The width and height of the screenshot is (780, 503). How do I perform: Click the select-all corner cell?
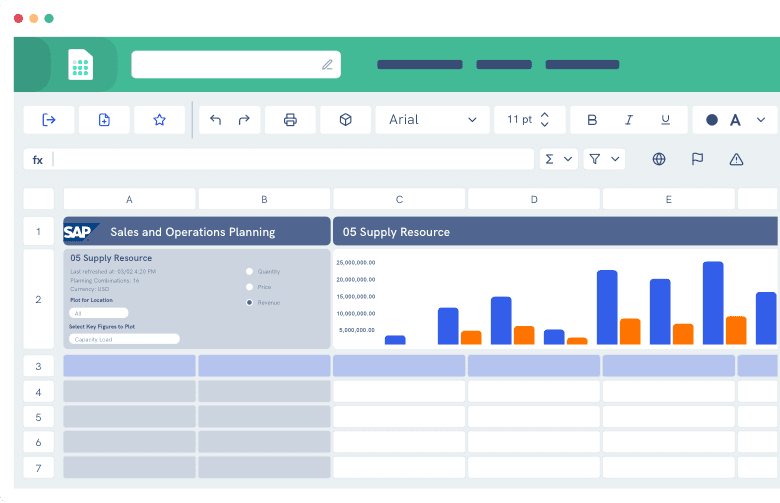(38, 199)
